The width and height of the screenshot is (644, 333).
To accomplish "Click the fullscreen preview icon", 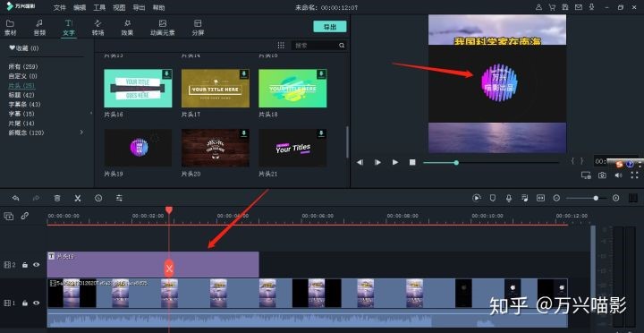I will click(x=634, y=175).
